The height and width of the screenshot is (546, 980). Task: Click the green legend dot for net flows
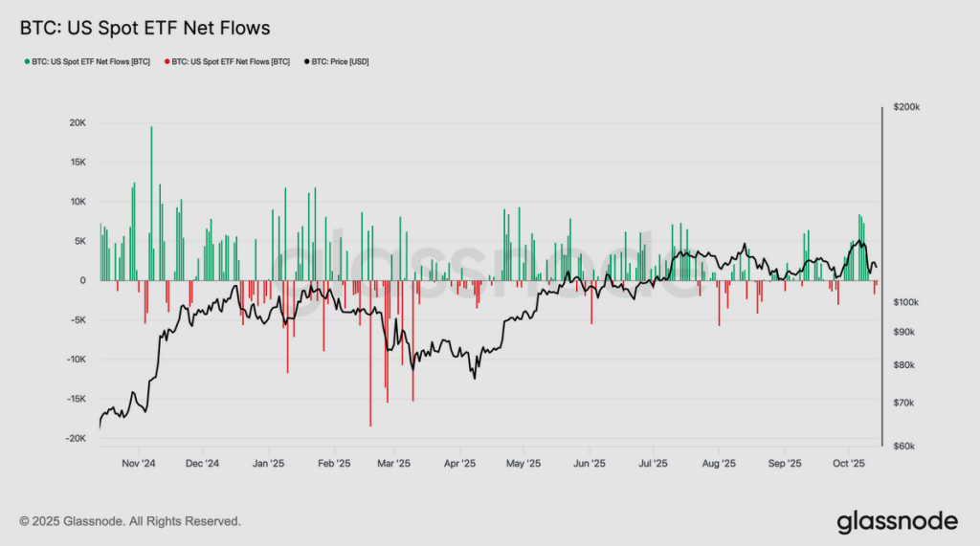27,62
